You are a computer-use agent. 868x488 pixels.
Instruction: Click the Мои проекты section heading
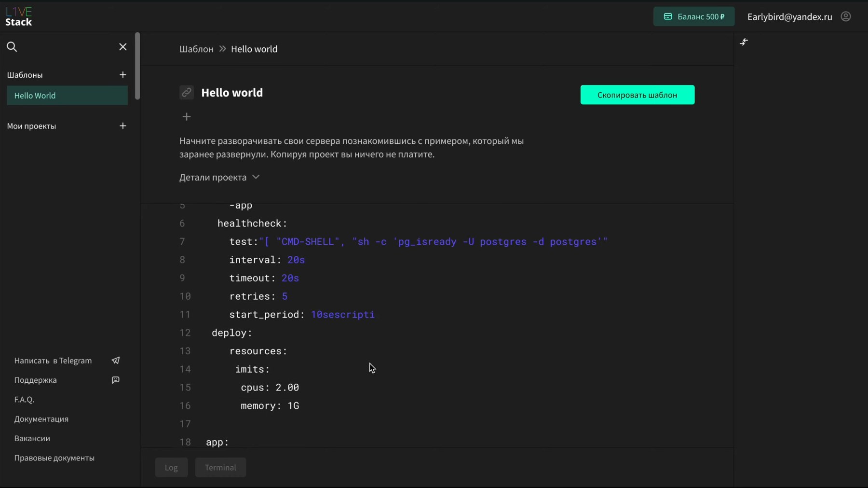point(31,126)
